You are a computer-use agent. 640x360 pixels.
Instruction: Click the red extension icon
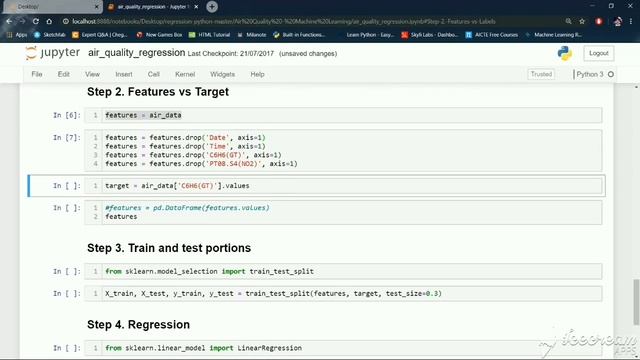[x=599, y=21]
